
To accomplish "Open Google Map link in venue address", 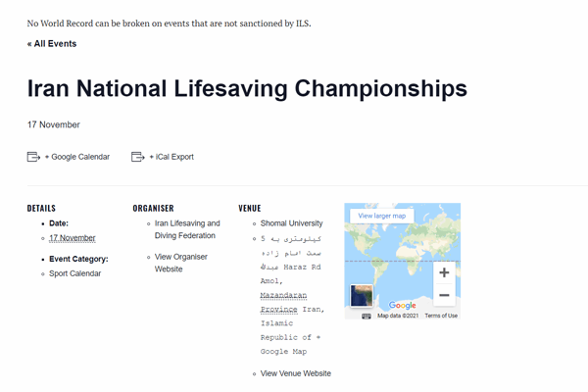I will coord(283,352).
